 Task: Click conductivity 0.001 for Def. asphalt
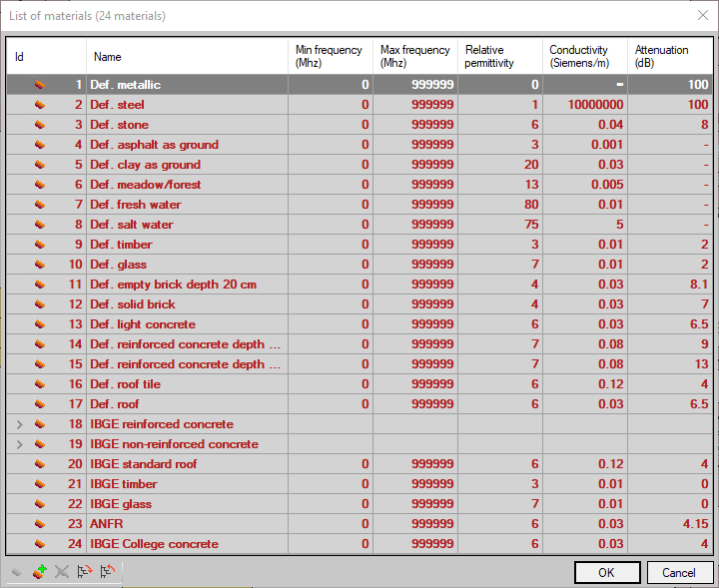[607, 145]
